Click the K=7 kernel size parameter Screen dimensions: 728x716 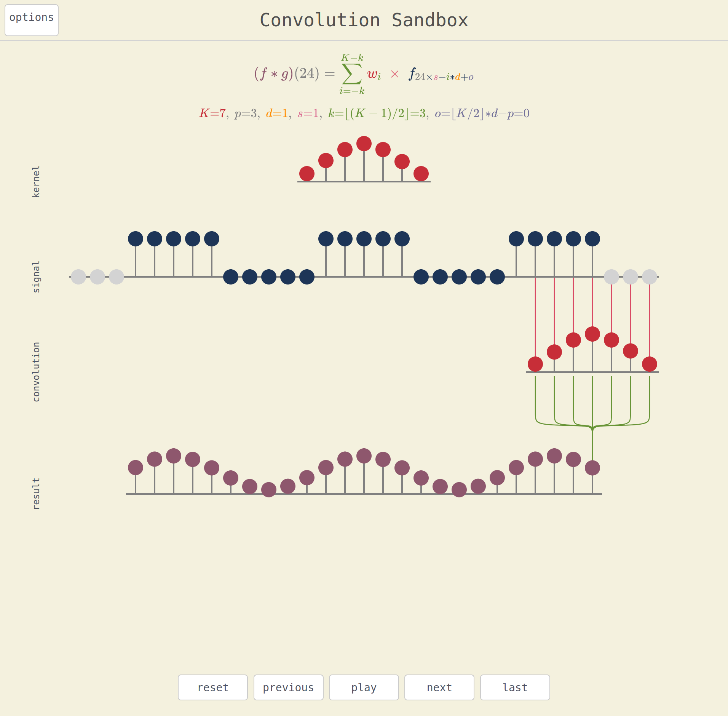(x=212, y=113)
